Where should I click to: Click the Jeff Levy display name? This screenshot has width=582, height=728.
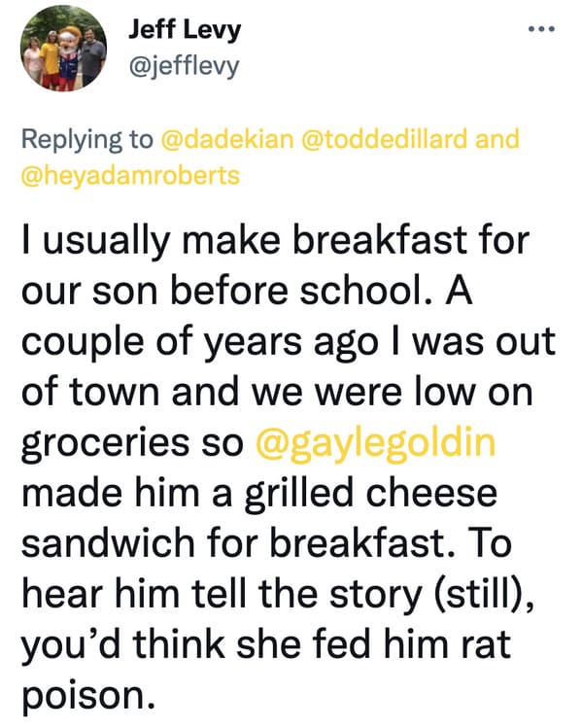coord(185,30)
